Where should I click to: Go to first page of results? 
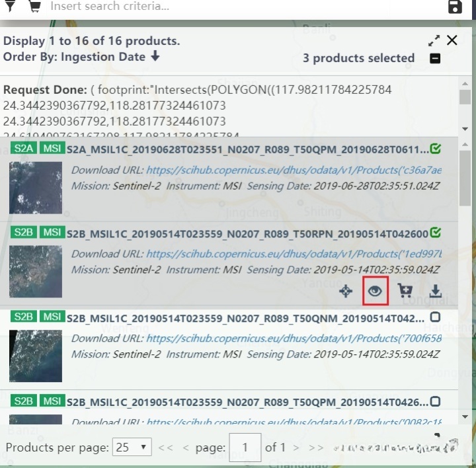165,448
